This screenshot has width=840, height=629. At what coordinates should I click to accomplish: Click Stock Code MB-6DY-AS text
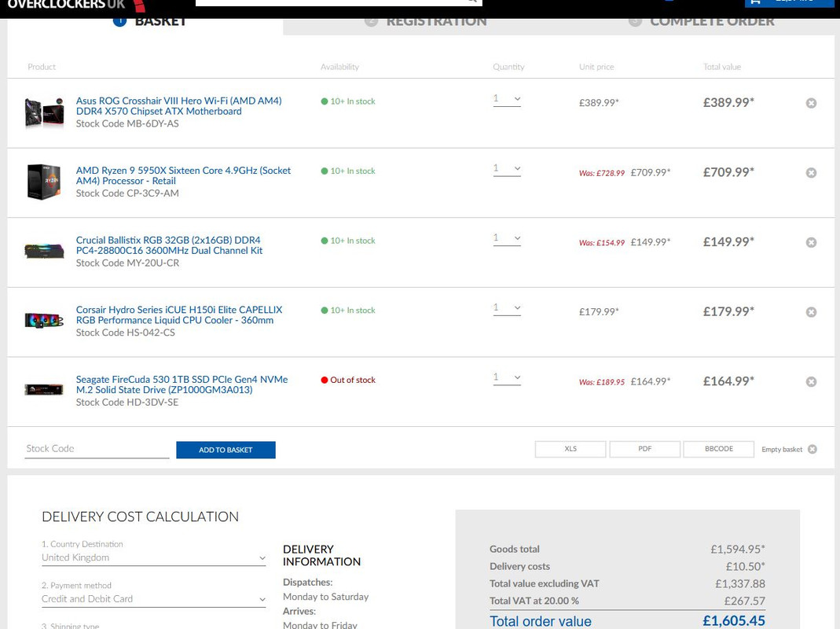click(x=127, y=124)
